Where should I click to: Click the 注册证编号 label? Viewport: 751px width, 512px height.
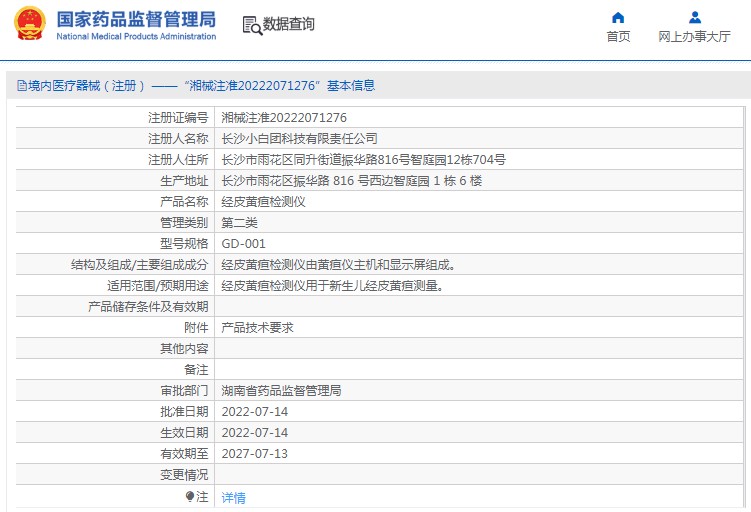(x=178, y=118)
